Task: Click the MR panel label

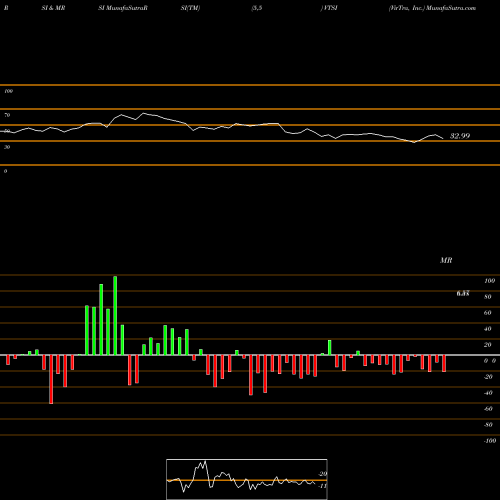Action: (446, 260)
